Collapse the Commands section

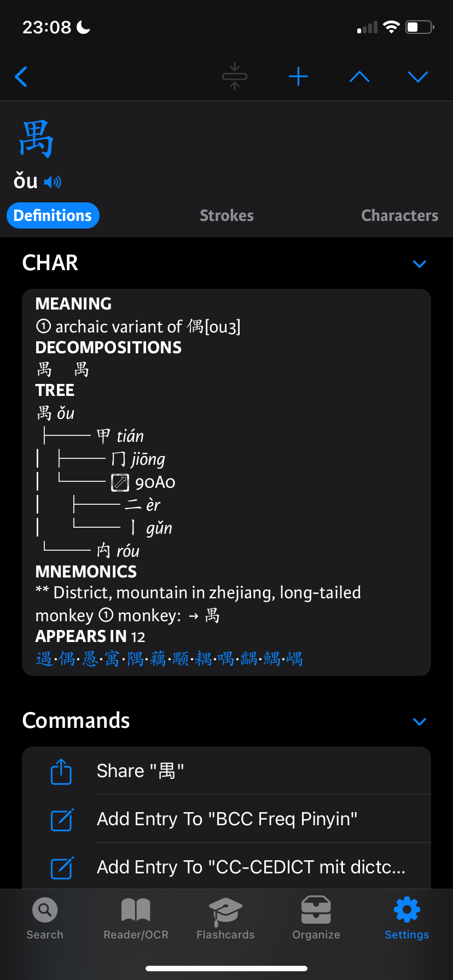pyautogui.click(x=420, y=722)
